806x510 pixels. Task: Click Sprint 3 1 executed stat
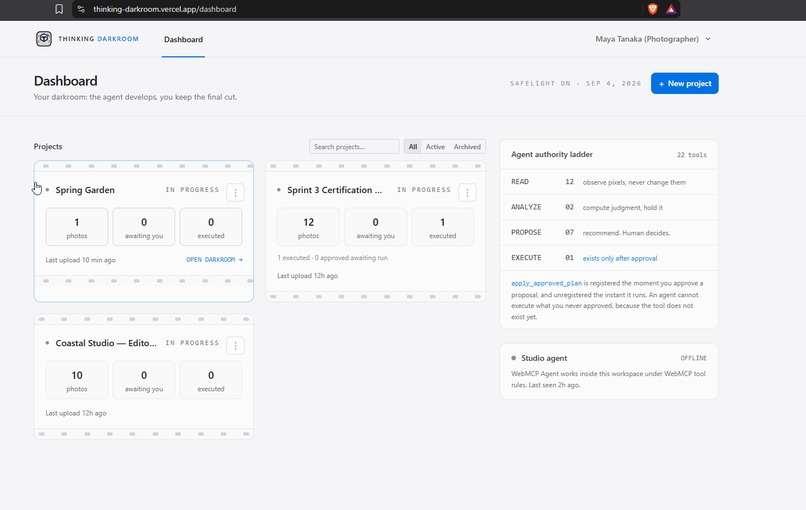pos(443,227)
